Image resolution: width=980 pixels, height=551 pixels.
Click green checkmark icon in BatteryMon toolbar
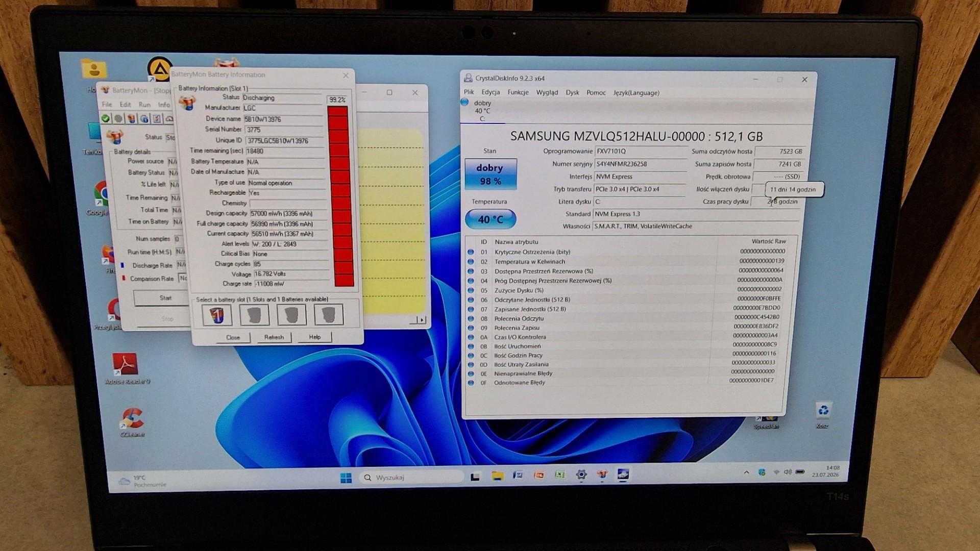[x=106, y=118]
